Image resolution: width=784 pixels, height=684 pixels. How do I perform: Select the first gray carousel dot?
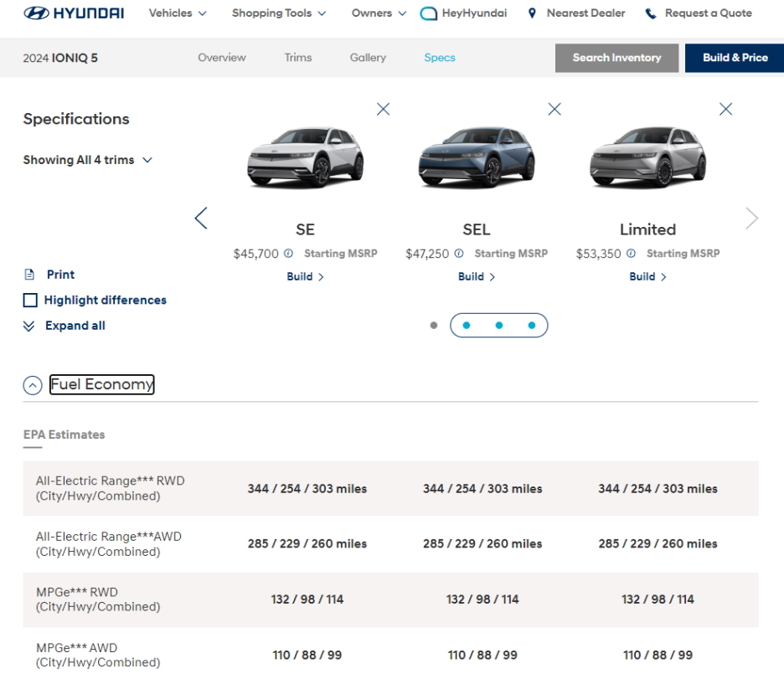point(434,326)
